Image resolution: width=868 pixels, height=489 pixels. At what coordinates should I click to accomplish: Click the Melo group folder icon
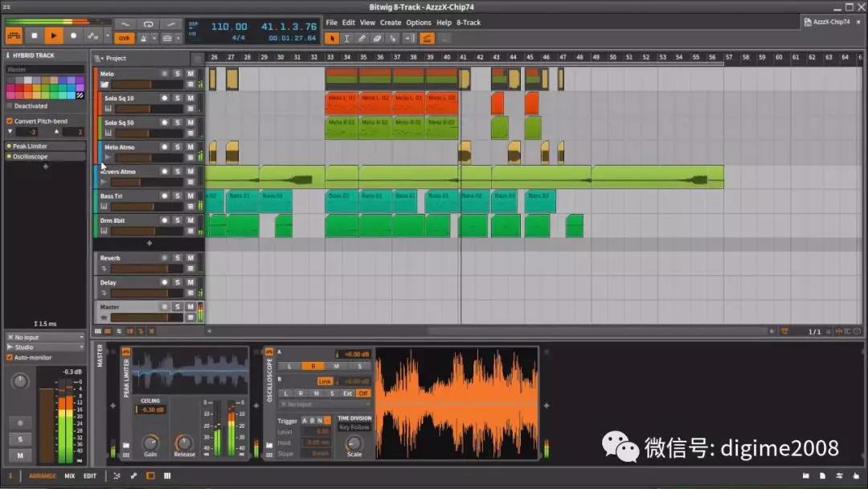pos(104,84)
